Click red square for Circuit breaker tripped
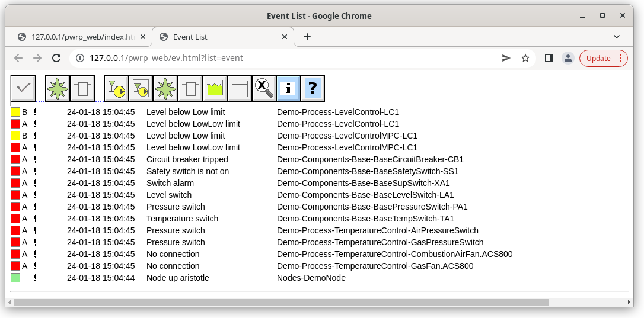644x318 pixels. click(x=15, y=159)
